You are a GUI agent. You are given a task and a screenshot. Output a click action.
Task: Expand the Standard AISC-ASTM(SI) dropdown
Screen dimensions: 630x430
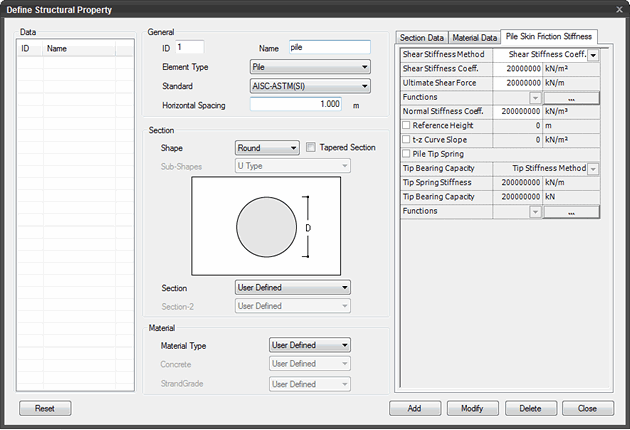(x=309, y=86)
